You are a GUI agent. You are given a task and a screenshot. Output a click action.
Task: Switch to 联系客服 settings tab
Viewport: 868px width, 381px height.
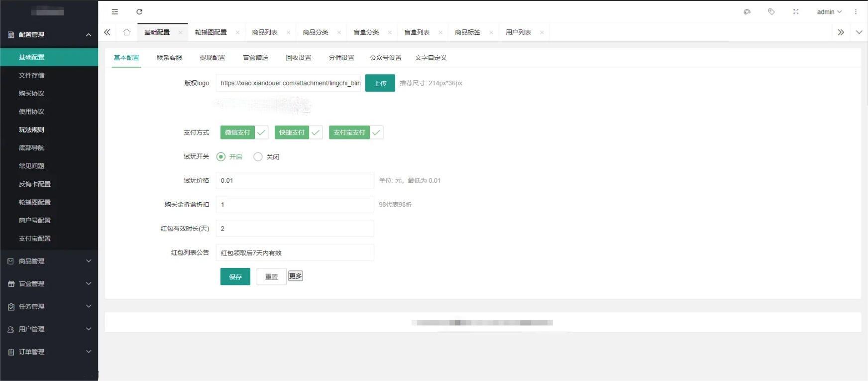169,58
